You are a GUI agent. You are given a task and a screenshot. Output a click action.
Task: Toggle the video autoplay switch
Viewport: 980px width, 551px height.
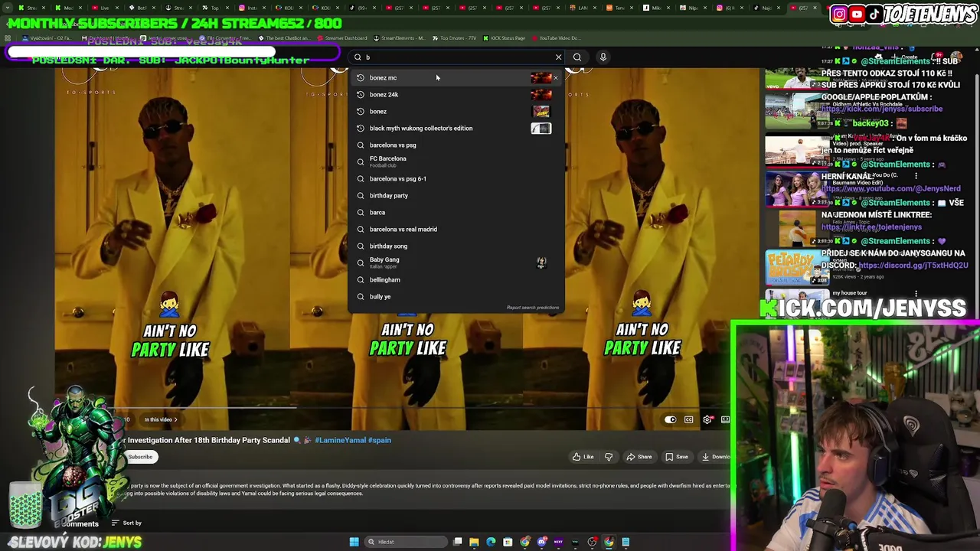point(671,419)
